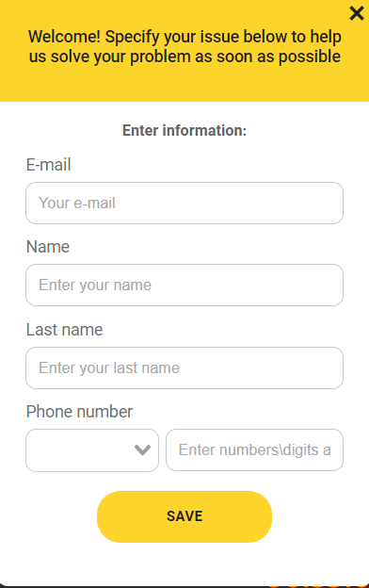This screenshot has height=588, width=369.
Task: Focus the 'Your e-mail' input field
Action: 184,204
